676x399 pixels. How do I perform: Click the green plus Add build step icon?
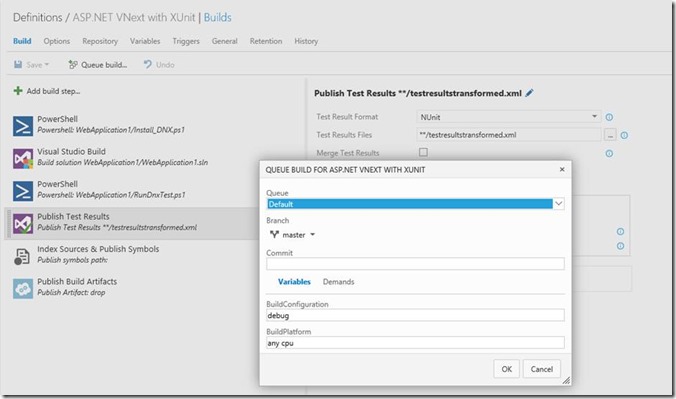pyautogui.click(x=18, y=91)
